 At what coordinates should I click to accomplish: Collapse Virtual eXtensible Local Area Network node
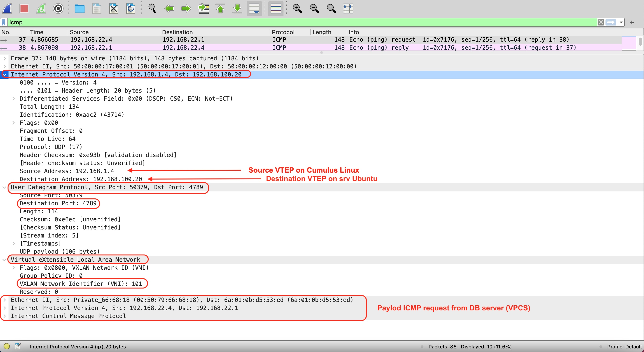pos(4,260)
